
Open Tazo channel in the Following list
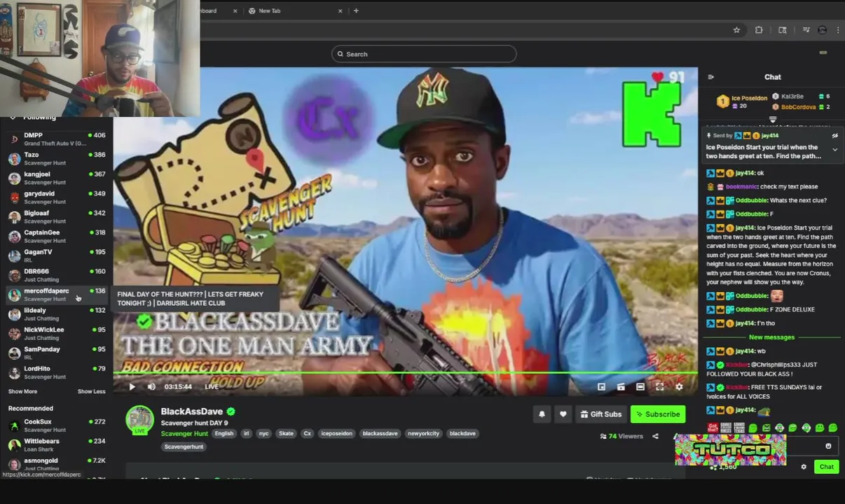(56, 159)
